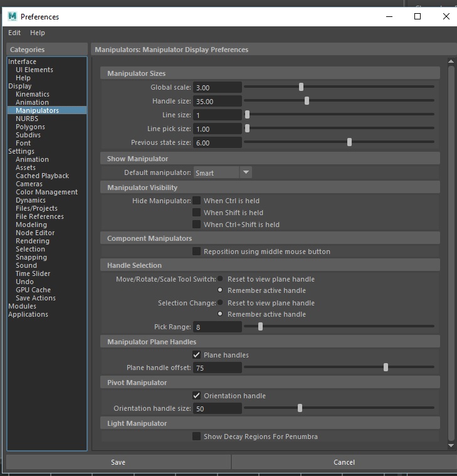The height and width of the screenshot is (476, 457).
Task: Collapse the Show Manipulator section
Action: [270, 159]
